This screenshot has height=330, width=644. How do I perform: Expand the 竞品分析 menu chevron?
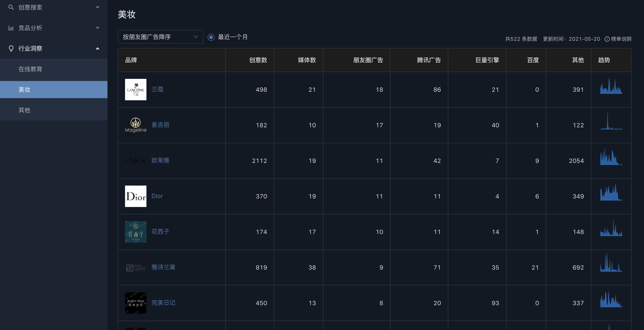click(x=97, y=28)
